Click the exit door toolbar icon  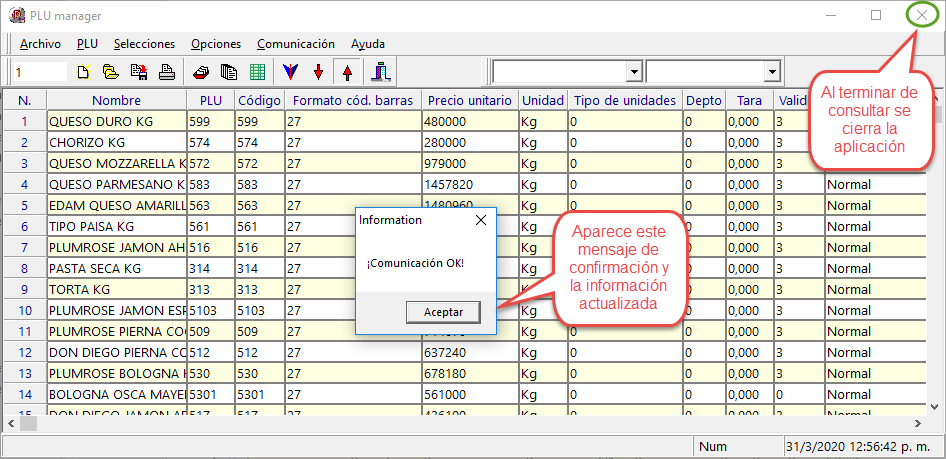click(x=381, y=72)
